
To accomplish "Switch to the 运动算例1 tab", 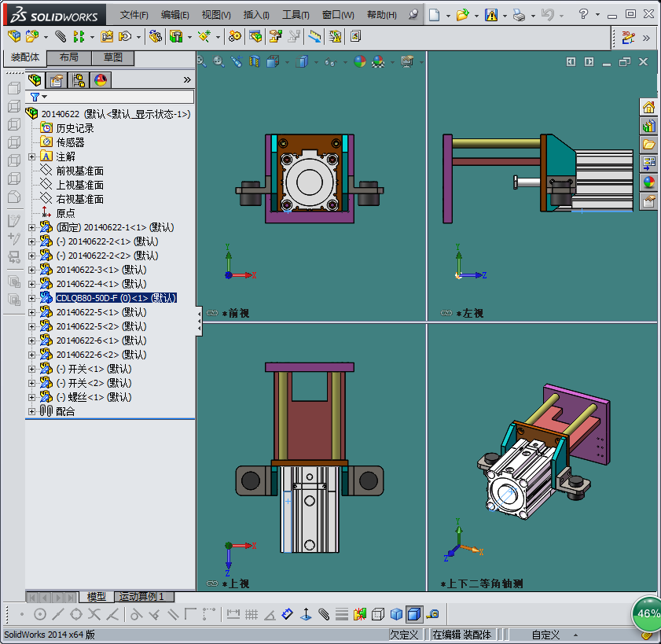I will 141,597.
